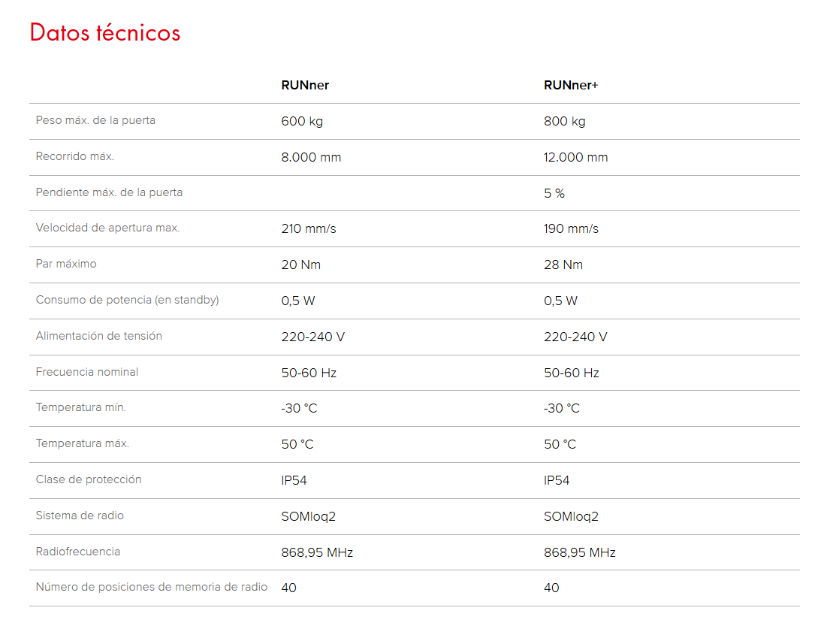Select the 'Radiofrecuencia' row label
The image size is (824, 644).
pyautogui.click(x=78, y=552)
